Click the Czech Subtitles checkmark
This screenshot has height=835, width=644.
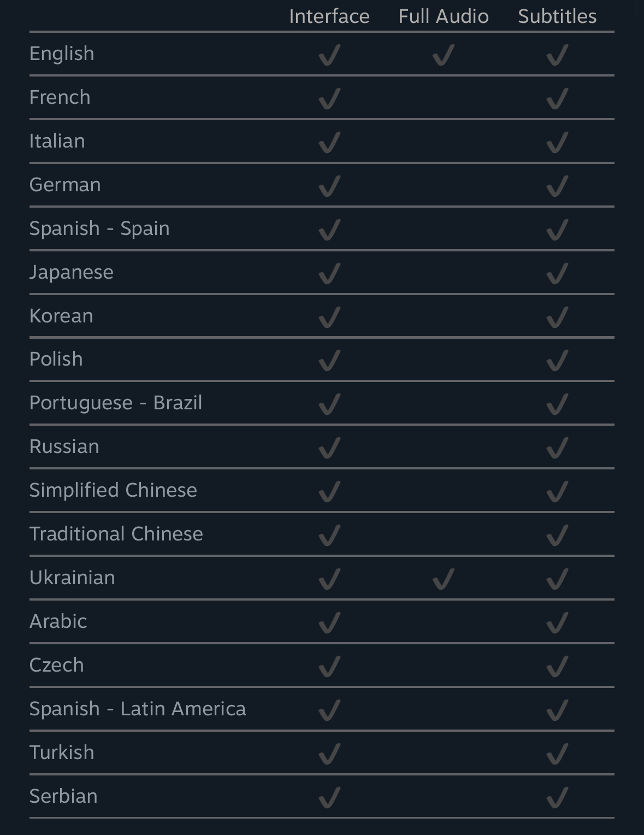tap(557, 667)
